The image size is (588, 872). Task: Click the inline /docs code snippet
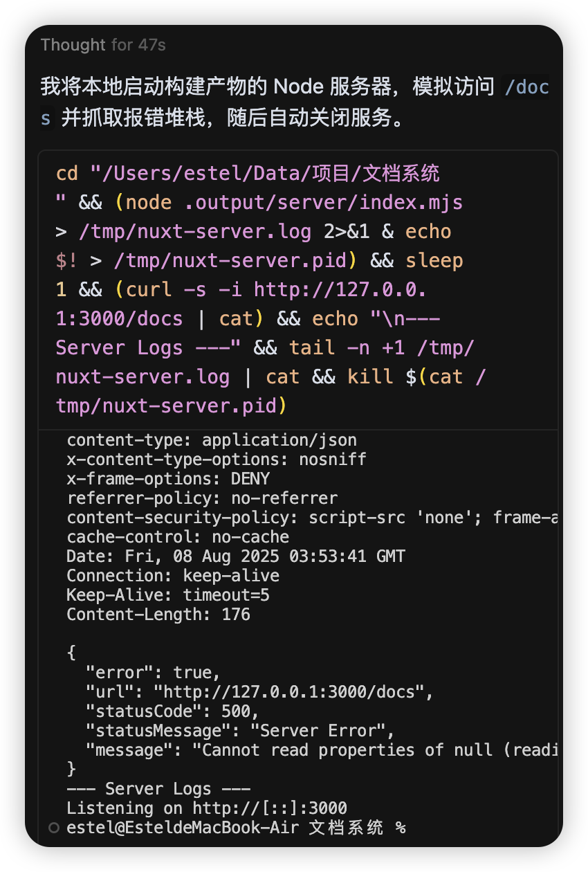[x=526, y=88]
